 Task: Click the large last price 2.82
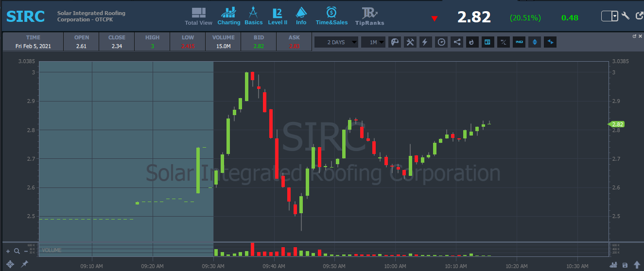(x=474, y=17)
